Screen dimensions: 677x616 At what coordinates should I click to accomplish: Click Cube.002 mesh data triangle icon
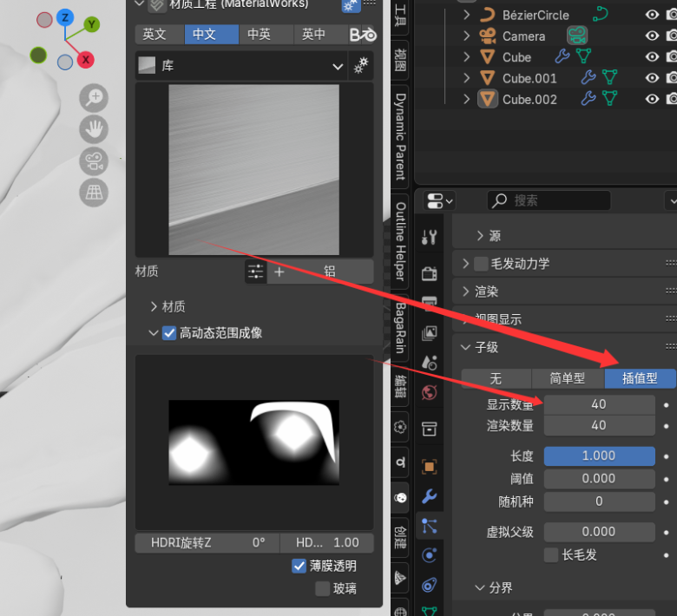click(609, 99)
